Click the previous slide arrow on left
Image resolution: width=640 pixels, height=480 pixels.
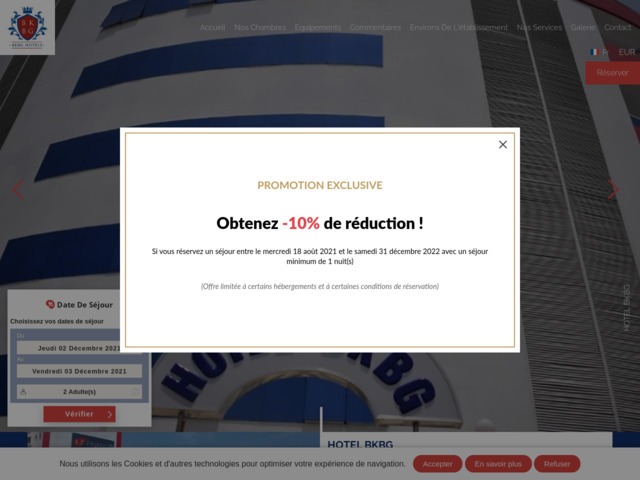point(17,189)
